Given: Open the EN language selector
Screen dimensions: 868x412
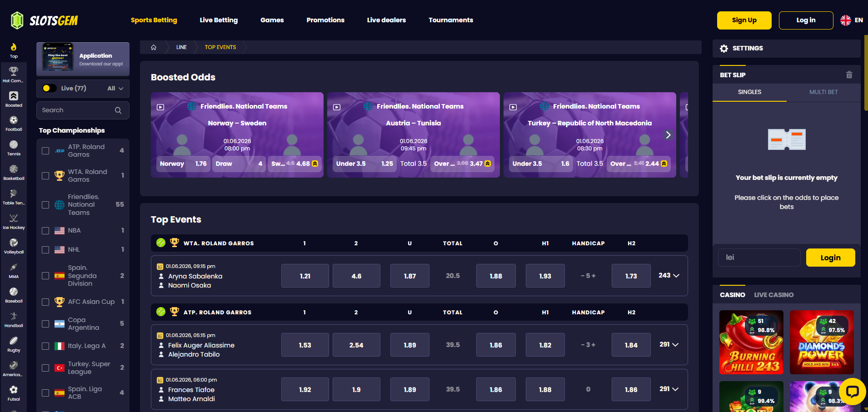Looking at the screenshot, I should coord(852,20).
